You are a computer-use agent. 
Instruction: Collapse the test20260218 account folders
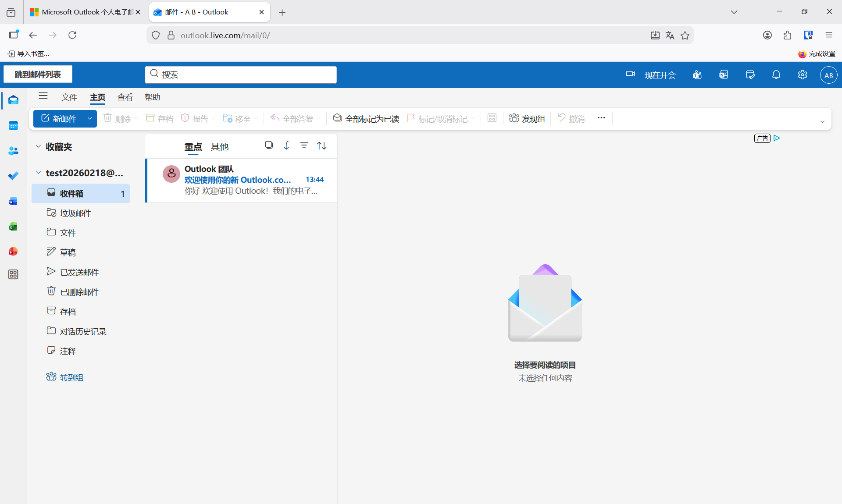click(38, 173)
